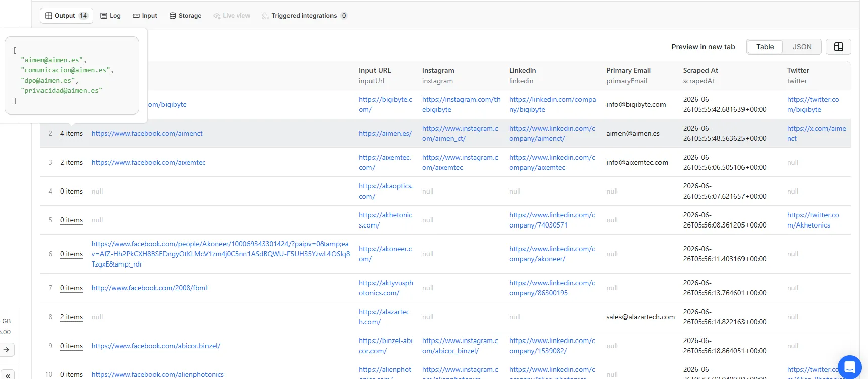Open the chat support bubble icon
Viewport: 868px width, 379px height.
[849, 367]
